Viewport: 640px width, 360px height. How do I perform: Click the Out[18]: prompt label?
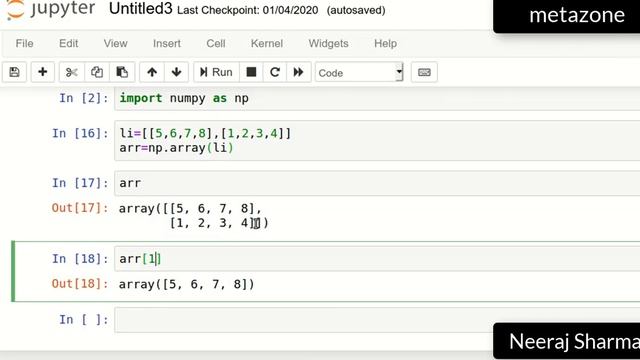pos(80,284)
